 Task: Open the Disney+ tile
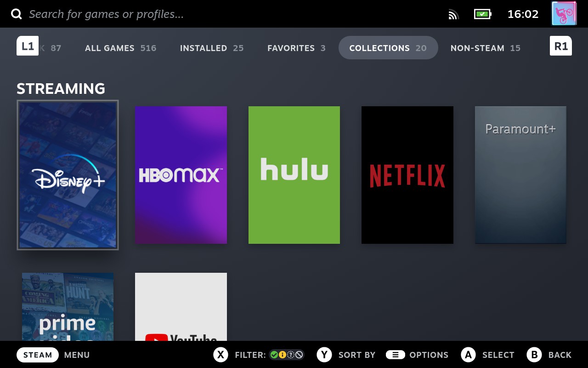tap(68, 175)
